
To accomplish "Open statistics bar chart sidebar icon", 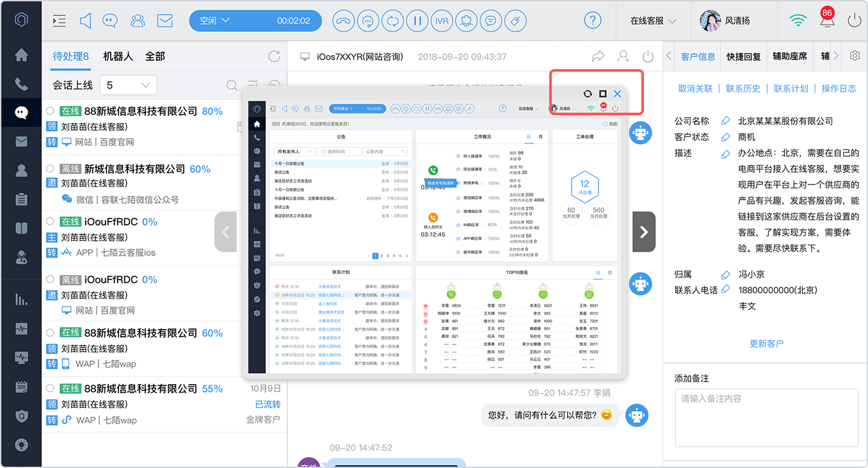I will (21, 299).
